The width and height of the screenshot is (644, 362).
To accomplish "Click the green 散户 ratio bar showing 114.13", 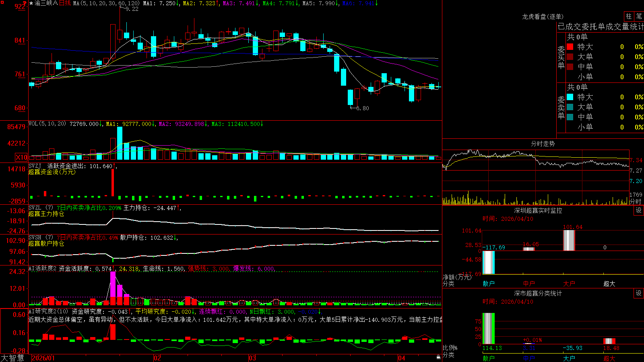I will 489,329.
